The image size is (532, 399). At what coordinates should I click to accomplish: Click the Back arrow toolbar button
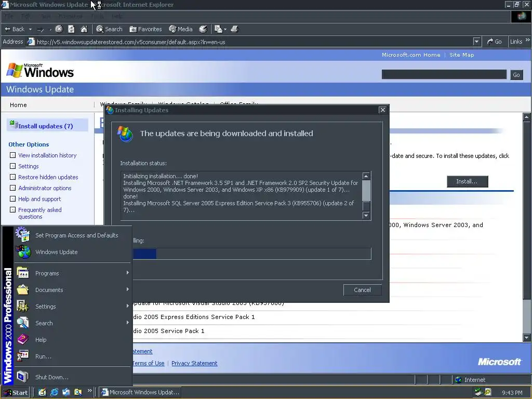pyautogui.click(x=14, y=29)
